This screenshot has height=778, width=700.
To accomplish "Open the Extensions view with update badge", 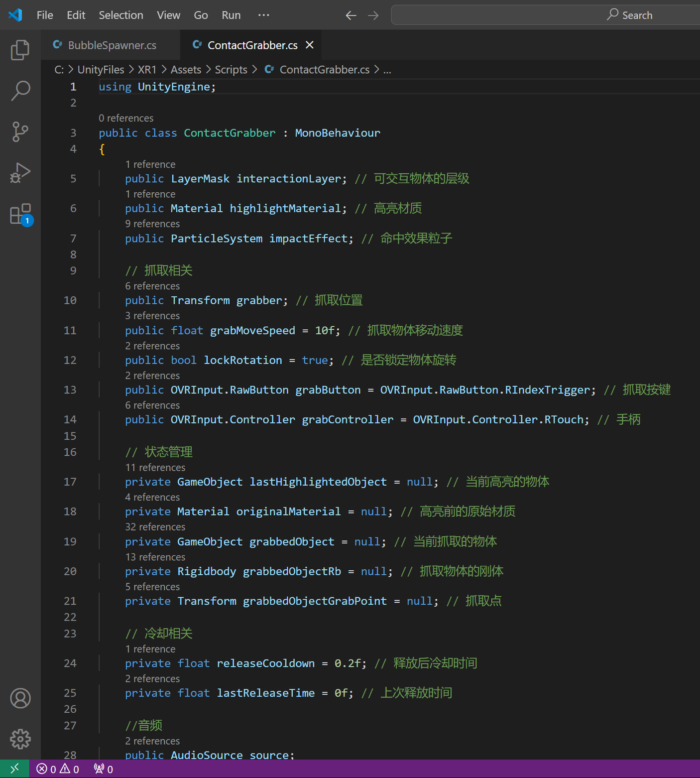I will [20, 214].
